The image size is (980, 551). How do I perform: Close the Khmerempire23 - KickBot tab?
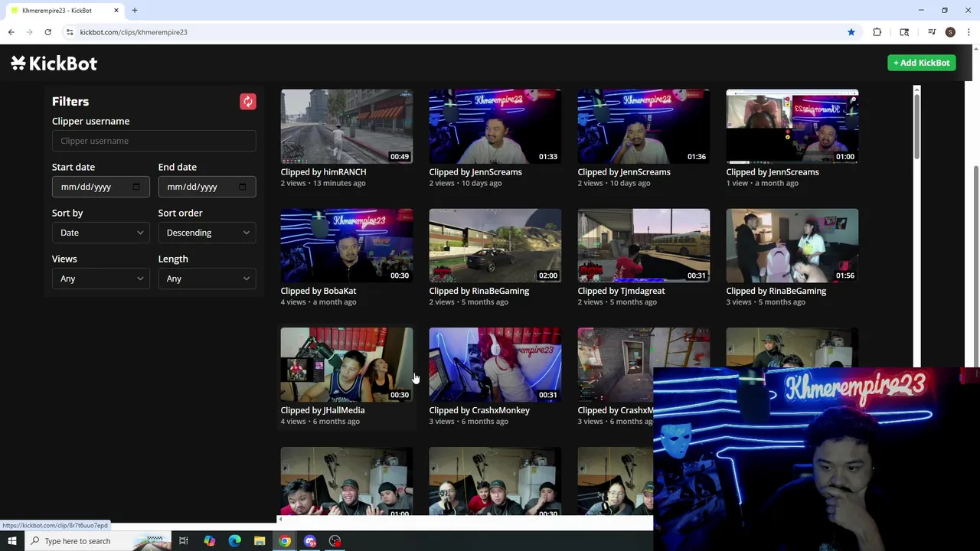tap(116, 11)
